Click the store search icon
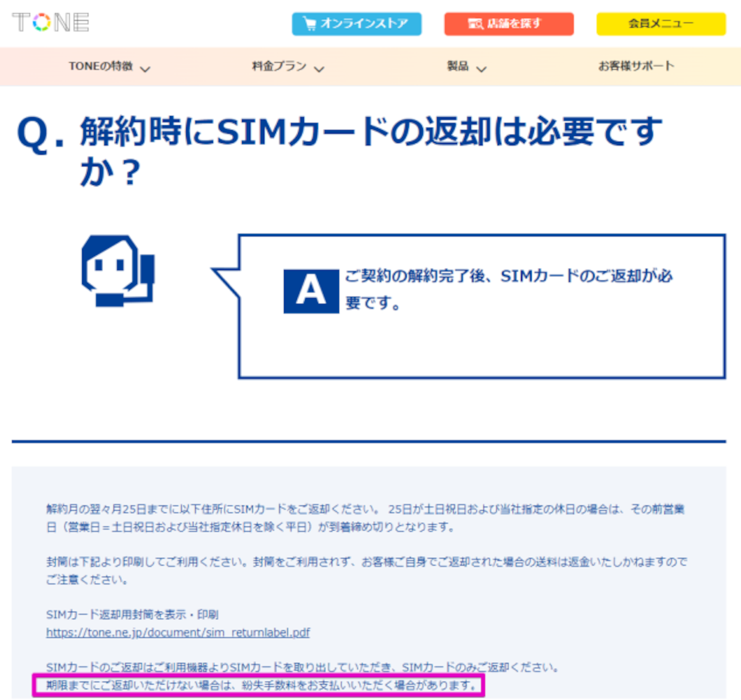Image resolution: width=741 pixels, height=700 pixels. click(475, 23)
